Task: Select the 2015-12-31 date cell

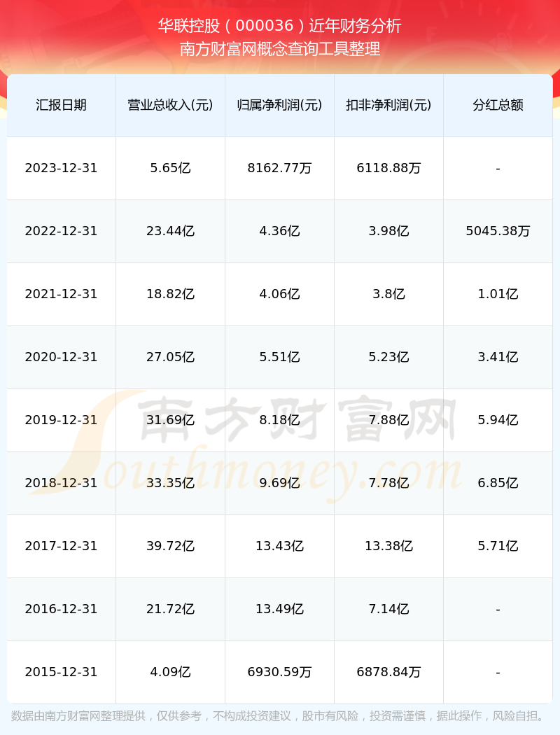Action: pos(62,672)
